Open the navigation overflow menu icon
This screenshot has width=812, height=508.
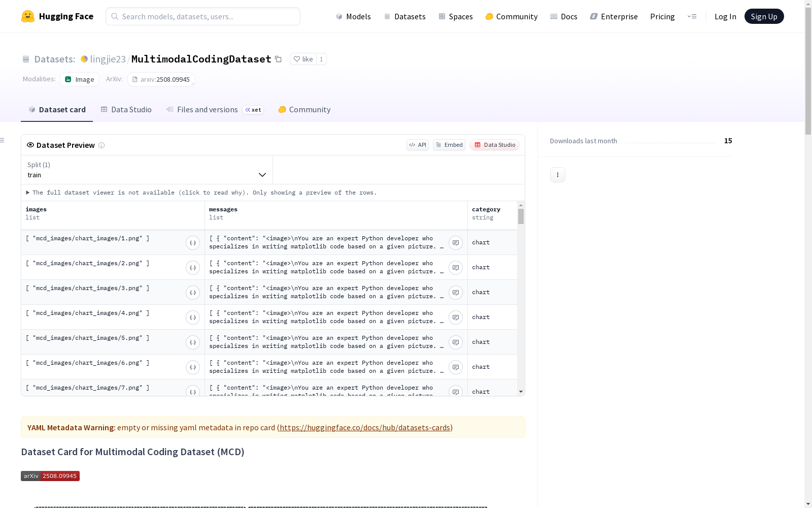(x=692, y=16)
